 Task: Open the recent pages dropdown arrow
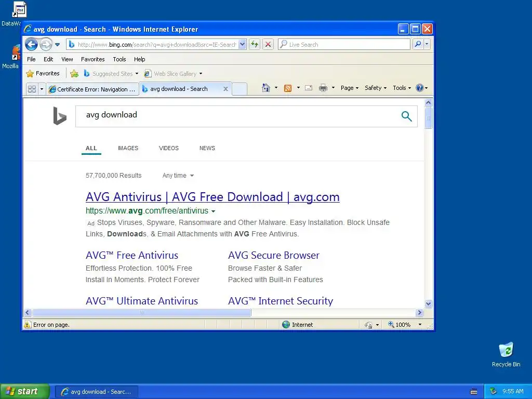click(x=57, y=45)
